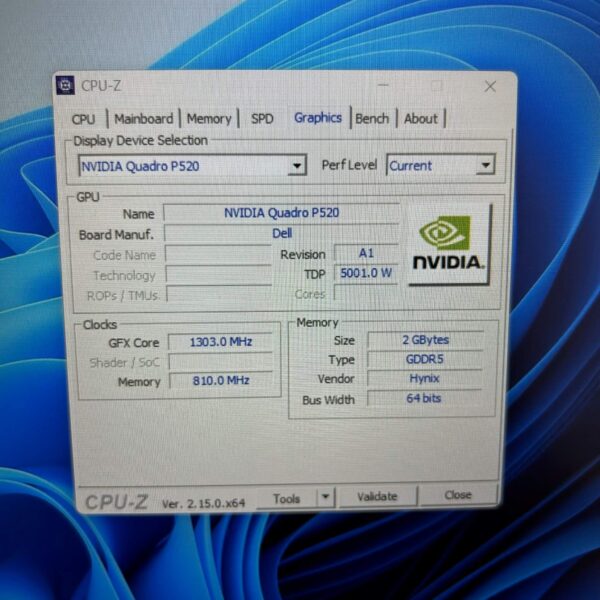This screenshot has width=600, height=600.
Task: Expand the Perf Level dropdown arrow
Action: 486,165
